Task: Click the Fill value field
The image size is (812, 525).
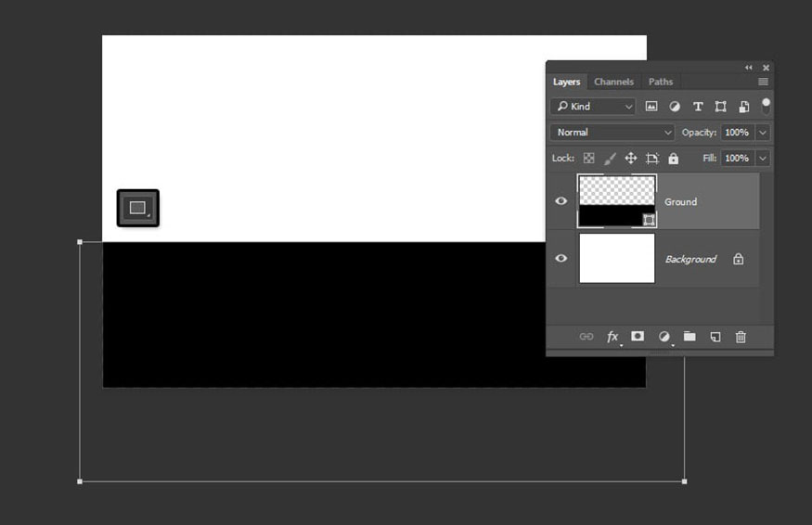Action: click(738, 159)
